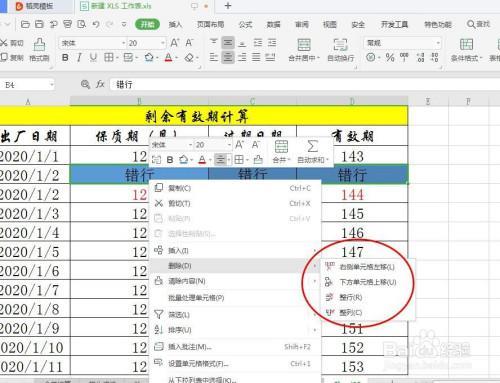Toggle right alignment in ribbon

coord(242,57)
